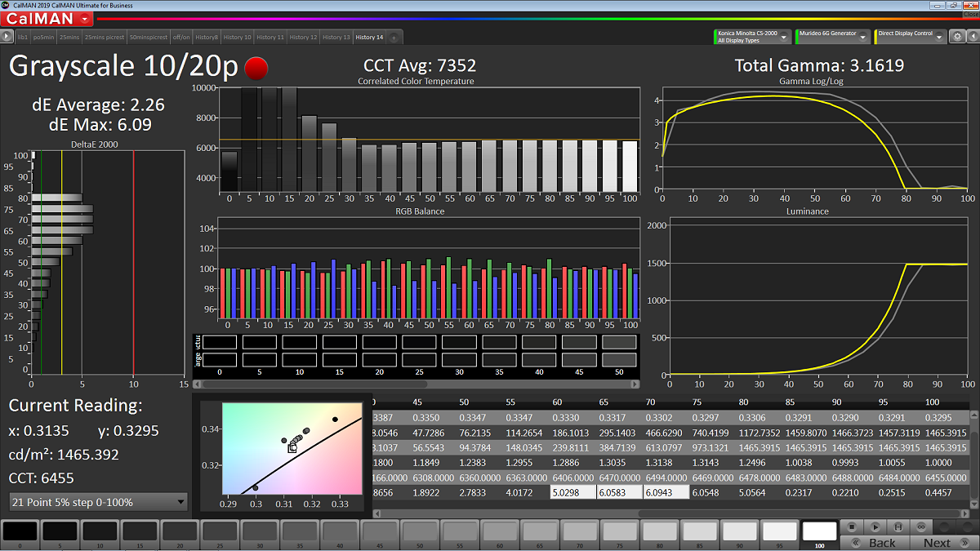Screen dimensions: 980x551
Task: Click the Next button
Action: (x=938, y=543)
